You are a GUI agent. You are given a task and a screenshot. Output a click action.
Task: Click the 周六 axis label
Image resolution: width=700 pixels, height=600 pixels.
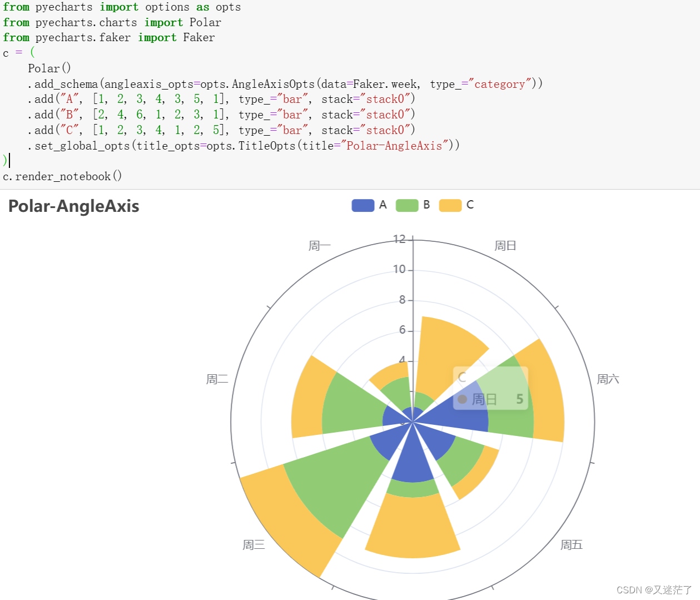pos(607,378)
